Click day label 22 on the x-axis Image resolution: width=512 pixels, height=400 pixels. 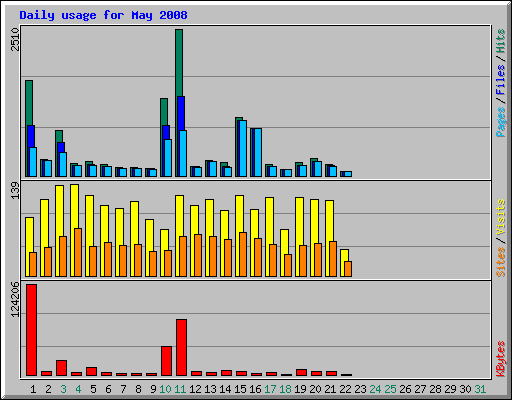click(345, 389)
